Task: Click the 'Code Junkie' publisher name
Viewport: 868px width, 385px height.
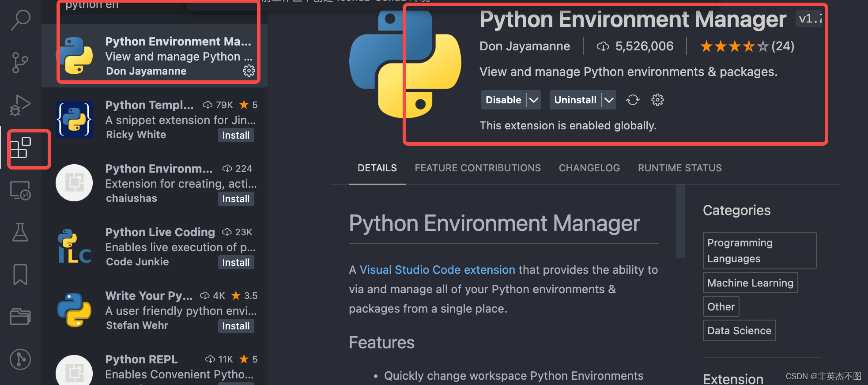Action: coord(137,262)
